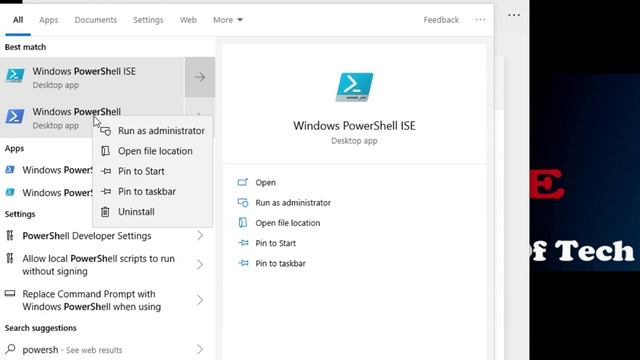640x360 pixels.
Task: Click the context menu Pin to taskbar icon
Action: tap(106, 191)
